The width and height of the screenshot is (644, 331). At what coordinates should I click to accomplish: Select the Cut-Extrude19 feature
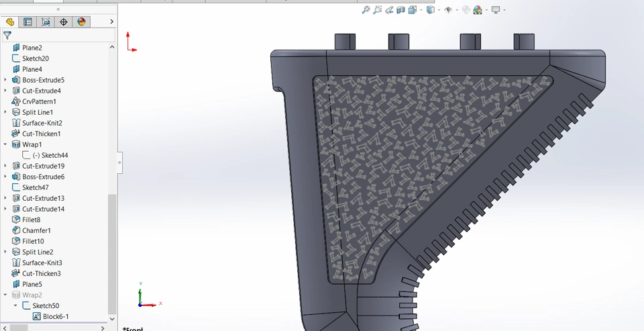pyautogui.click(x=43, y=166)
